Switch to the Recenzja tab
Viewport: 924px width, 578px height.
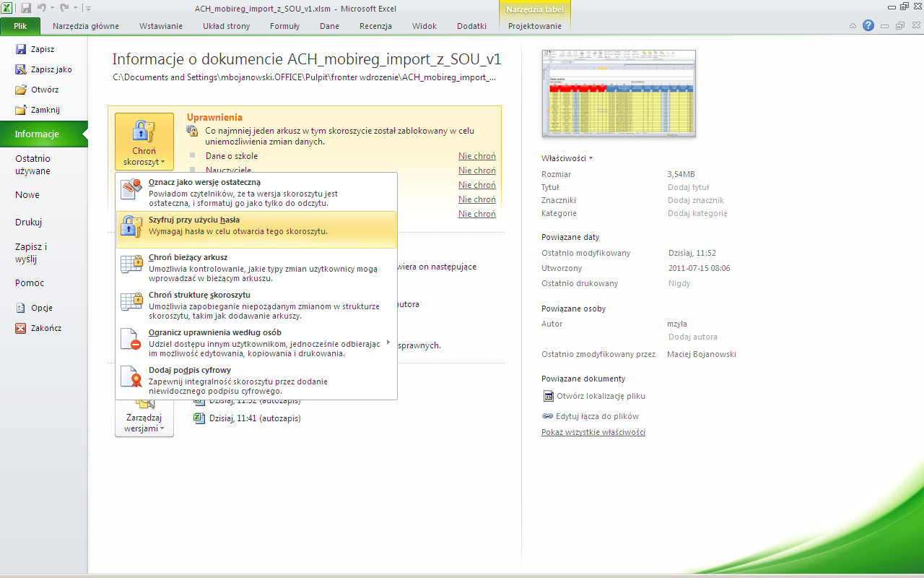click(375, 26)
